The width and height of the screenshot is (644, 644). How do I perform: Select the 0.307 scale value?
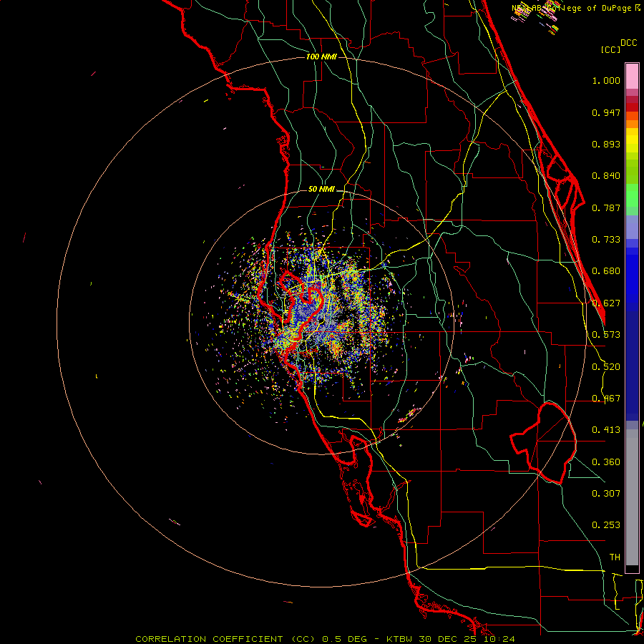coord(606,493)
